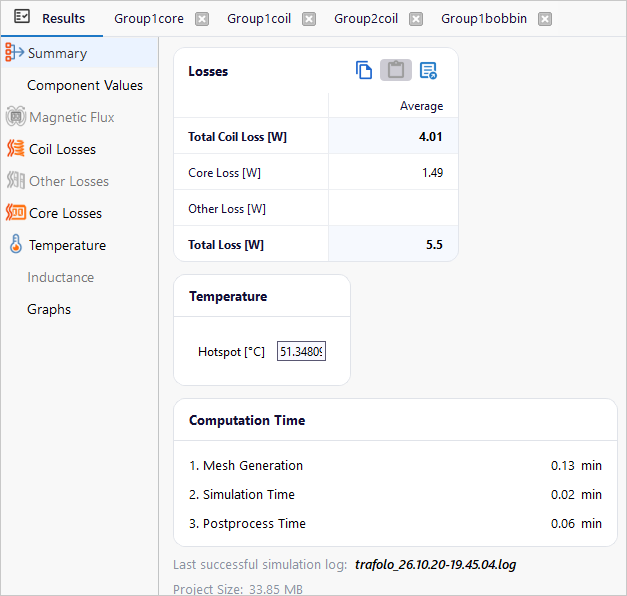Screen dimensions: 627x596
Task: Click the Simulation Time 0.02 min value
Action: (x=576, y=495)
